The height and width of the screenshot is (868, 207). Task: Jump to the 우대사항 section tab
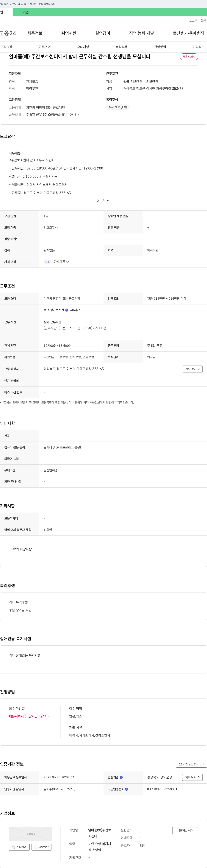click(x=83, y=47)
